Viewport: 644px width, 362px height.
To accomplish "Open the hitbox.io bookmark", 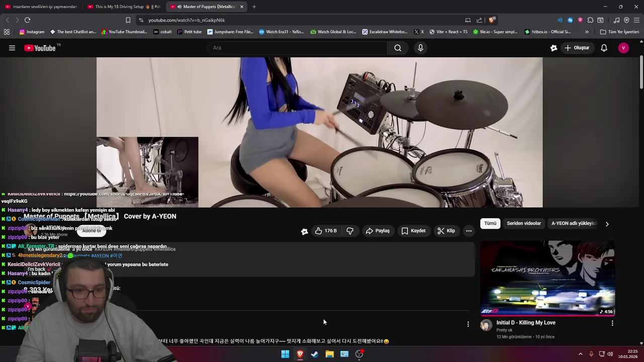I will (x=547, y=32).
